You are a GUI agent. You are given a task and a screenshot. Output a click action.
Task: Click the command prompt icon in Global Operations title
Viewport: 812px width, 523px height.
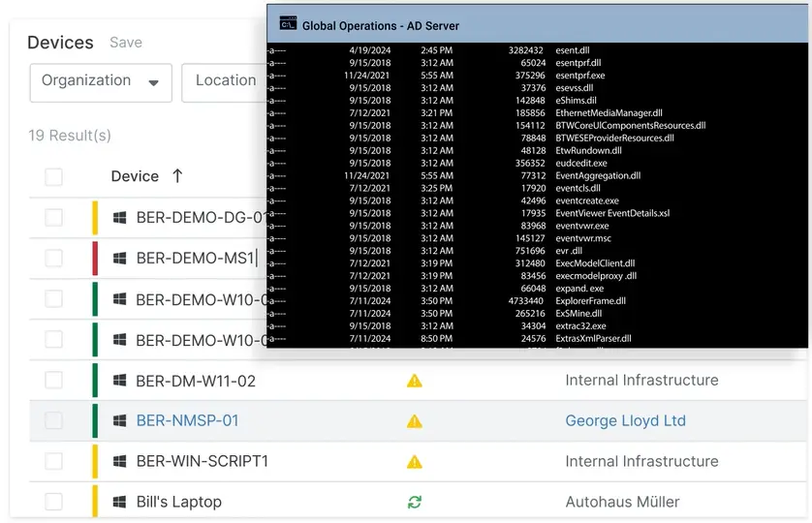click(x=288, y=24)
